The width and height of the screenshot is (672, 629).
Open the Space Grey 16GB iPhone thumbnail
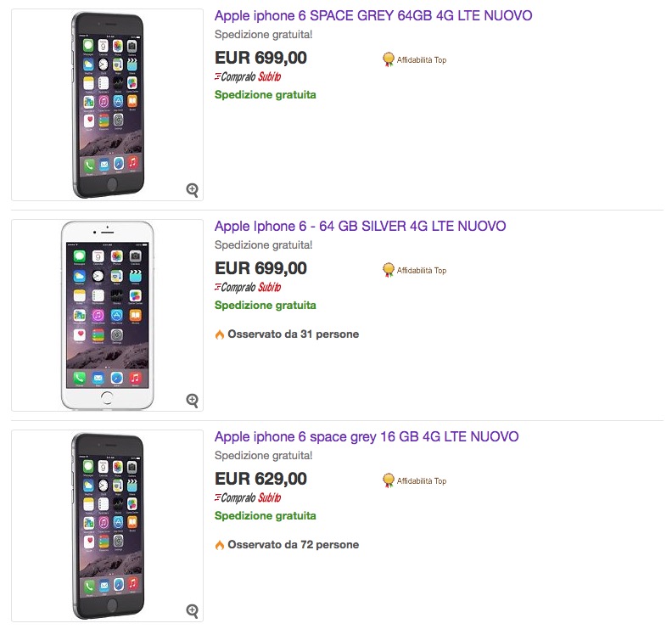[107, 525]
